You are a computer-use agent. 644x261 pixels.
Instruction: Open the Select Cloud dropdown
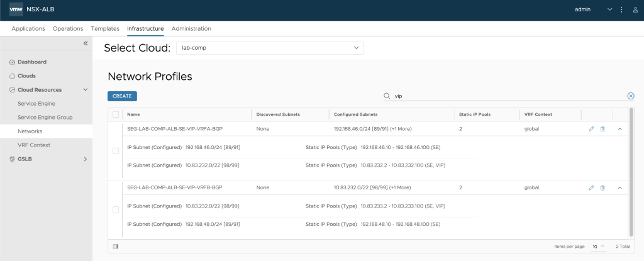(x=270, y=48)
